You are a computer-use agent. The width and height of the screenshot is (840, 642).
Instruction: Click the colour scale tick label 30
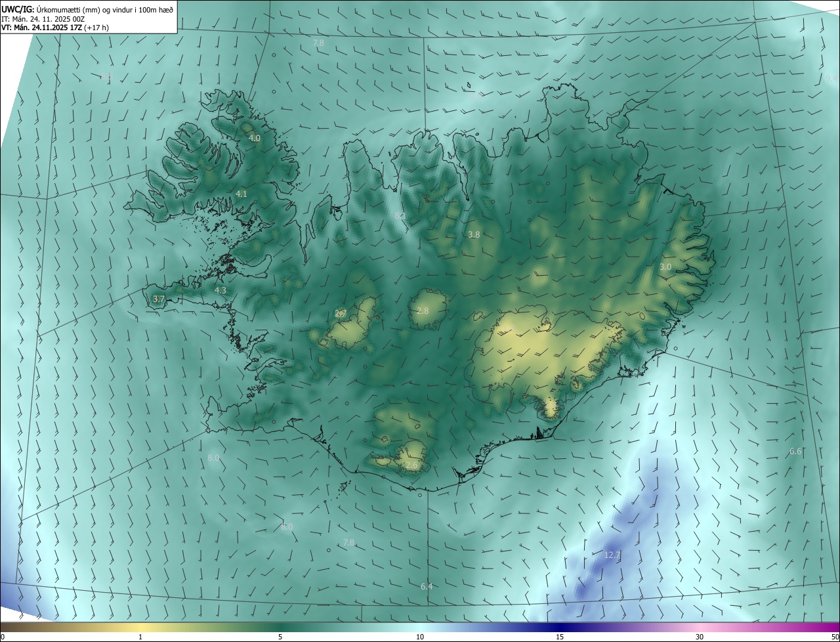700,637
